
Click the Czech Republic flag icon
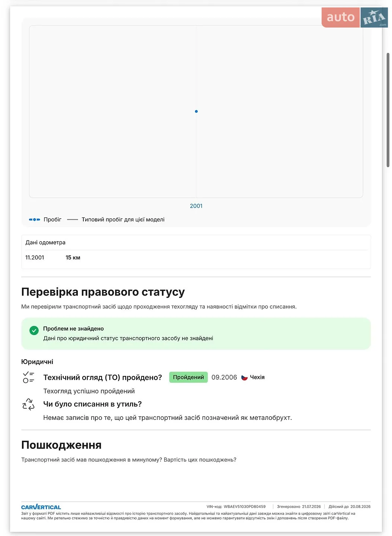245,377
